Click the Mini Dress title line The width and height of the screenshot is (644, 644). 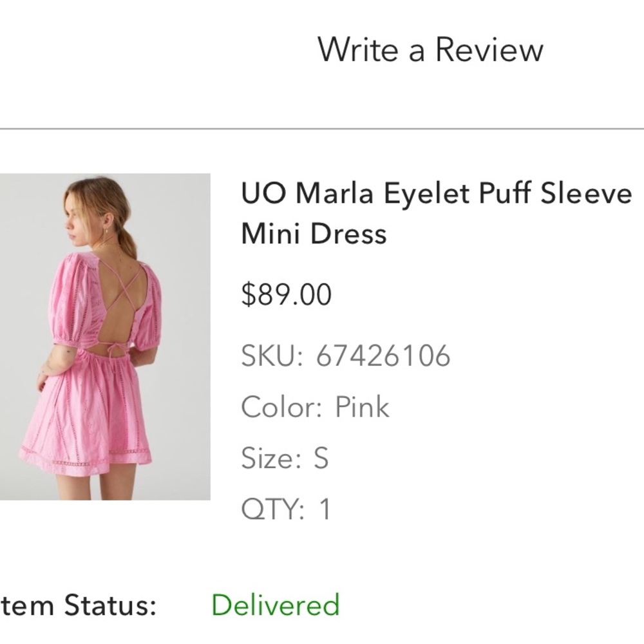312,232
